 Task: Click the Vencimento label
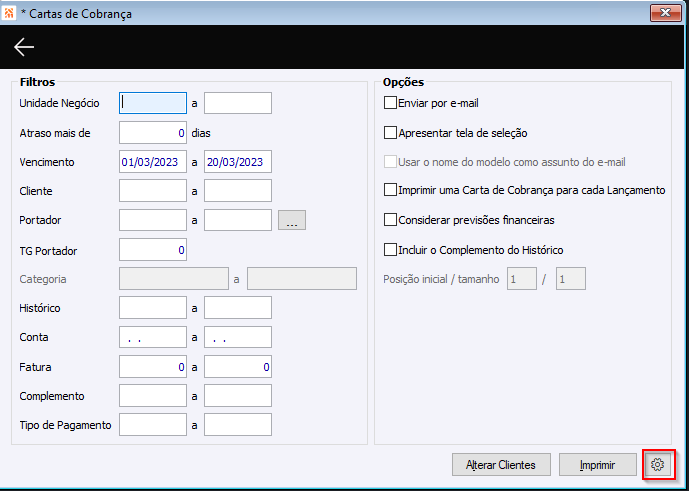pyautogui.click(x=47, y=162)
